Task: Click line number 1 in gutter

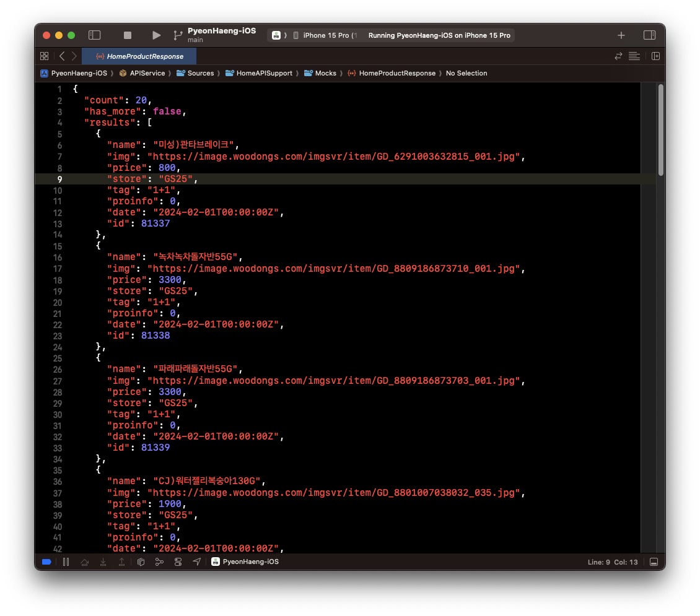Action: tap(59, 89)
